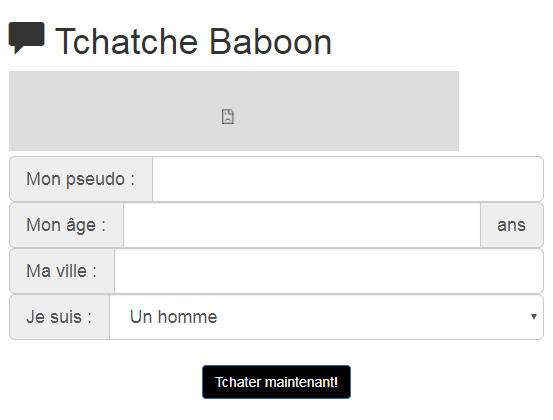Focus the Ma ville text field
Image resolution: width=553 pixels, height=420 pixels.
[329, 271]
